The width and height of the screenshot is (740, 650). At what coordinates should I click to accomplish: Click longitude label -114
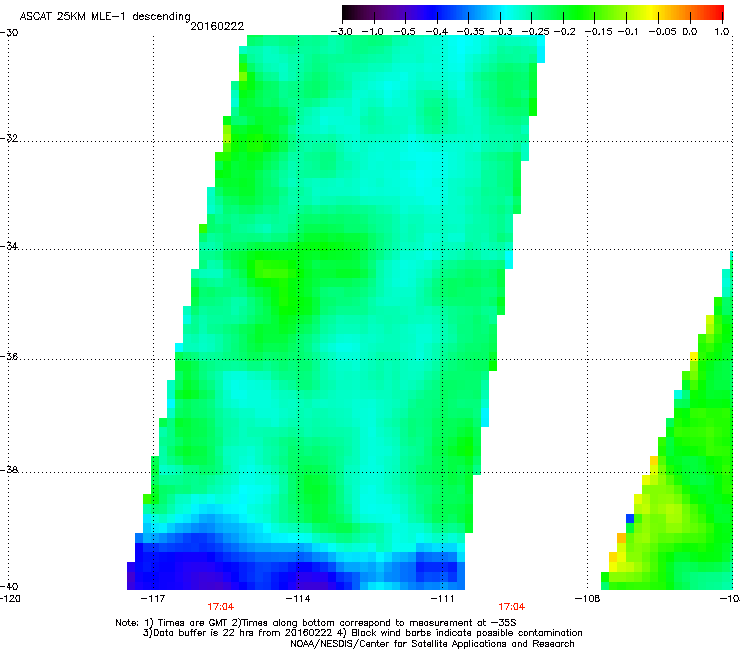pos(298,599)
